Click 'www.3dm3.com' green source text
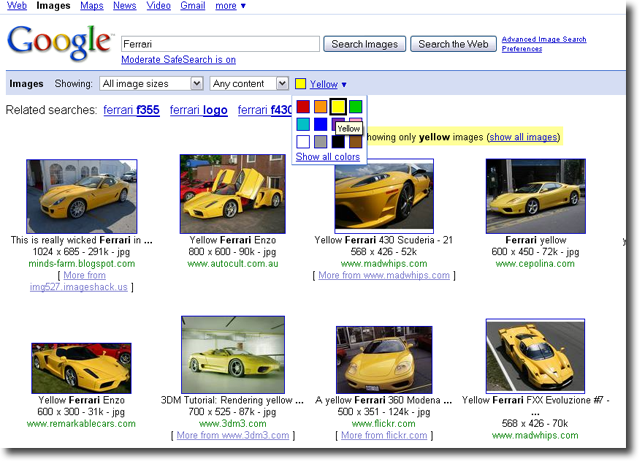Image resolution: width=640 pixels, height=462 pixels. point(233,424)
